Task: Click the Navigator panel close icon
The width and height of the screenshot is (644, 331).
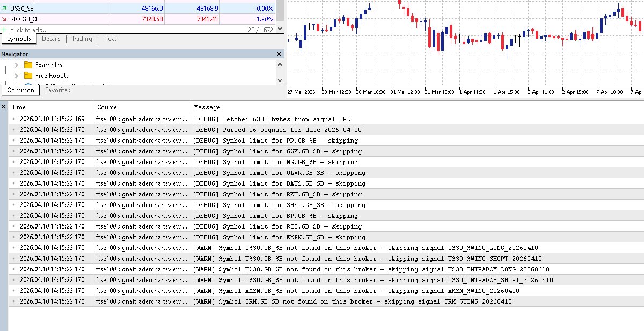Action: 278,54
